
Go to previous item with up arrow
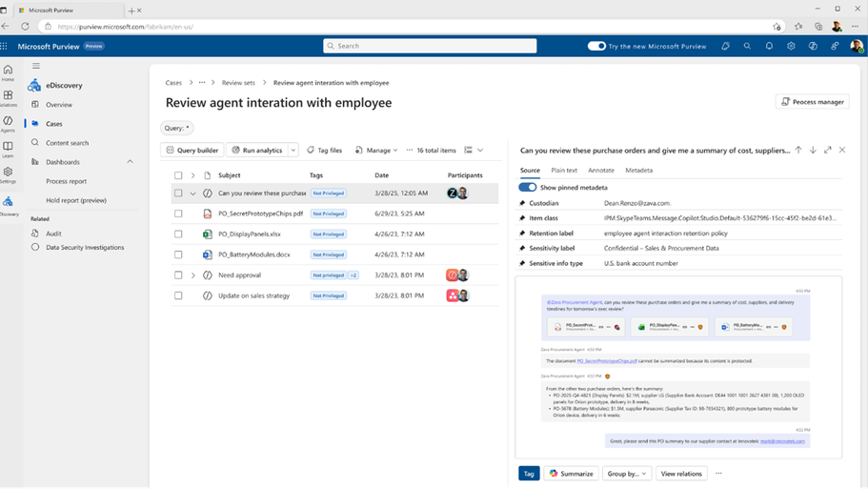point(798,150)
